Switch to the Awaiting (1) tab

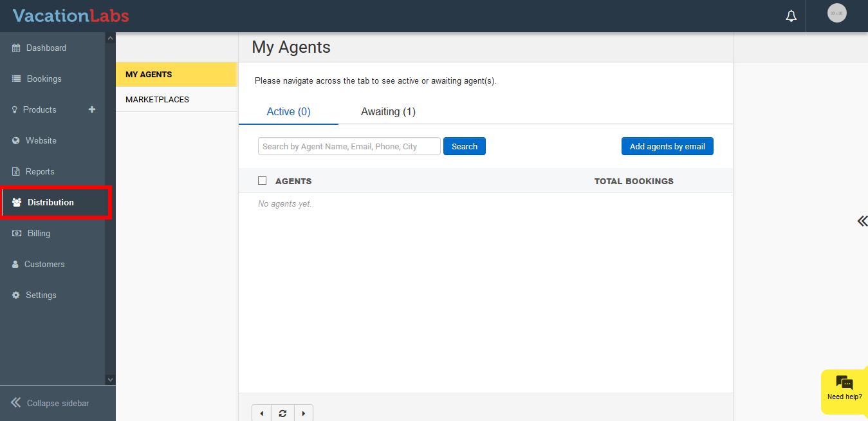[388, 111]
